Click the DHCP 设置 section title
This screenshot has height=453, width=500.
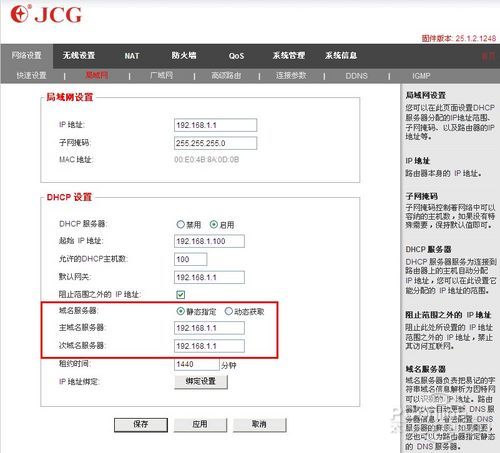pos(69,197)
